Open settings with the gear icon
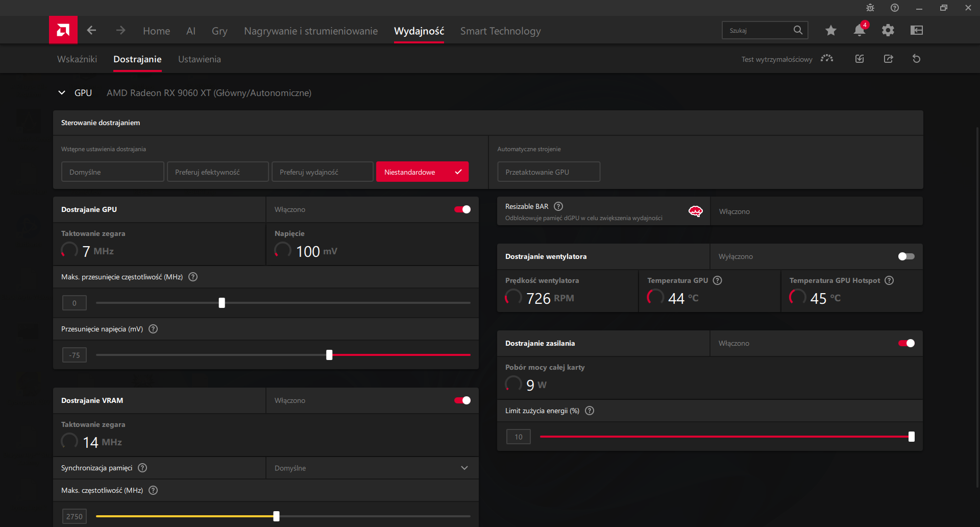 pos(888,31)
